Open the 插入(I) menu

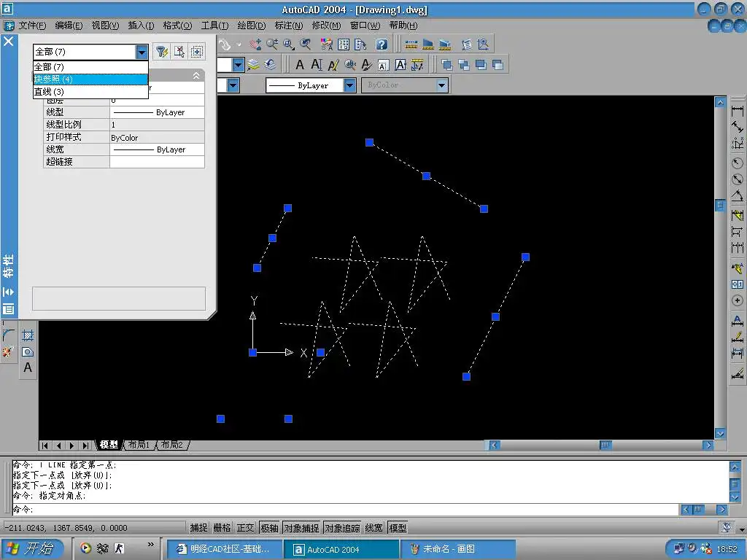pos(141,26)
